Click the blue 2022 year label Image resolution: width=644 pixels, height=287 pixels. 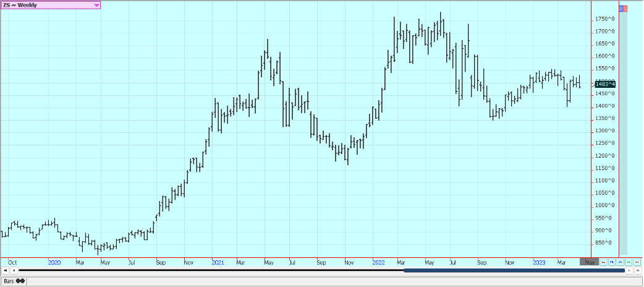(x=378, y=262)
